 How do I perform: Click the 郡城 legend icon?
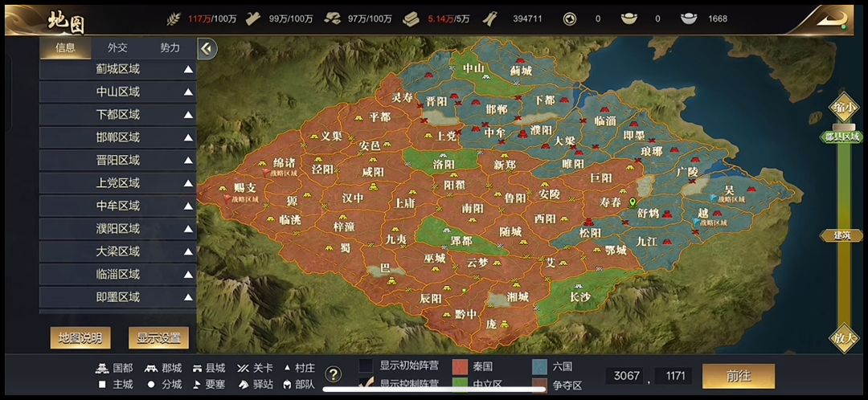(x=151, y=369)
